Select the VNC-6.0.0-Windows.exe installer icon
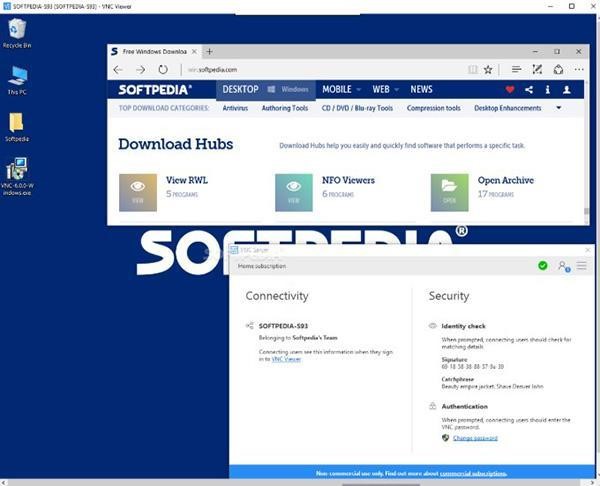The width and height of the screenshot is (600, 486). tap(17, 176)
